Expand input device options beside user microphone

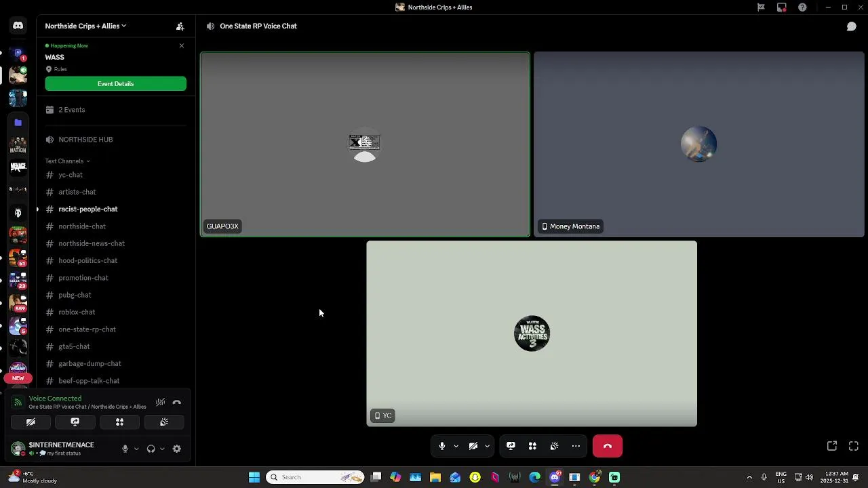[136, 449]
